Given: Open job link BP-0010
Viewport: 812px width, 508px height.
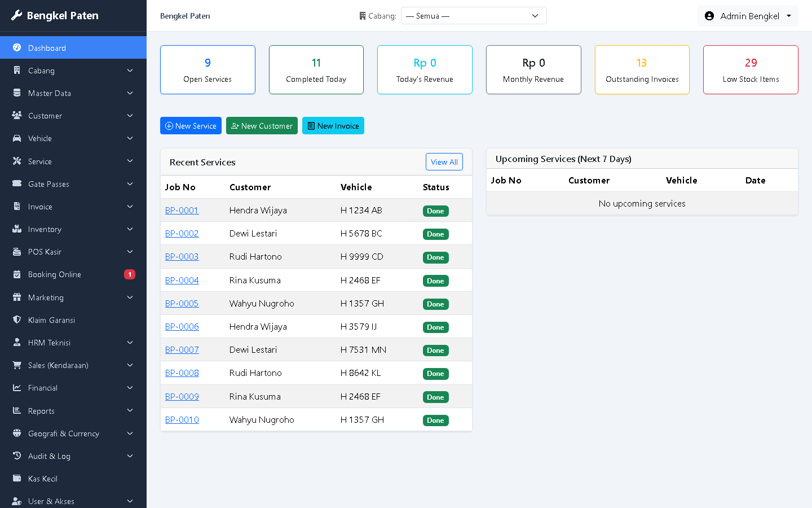Looking at the screenshot, I should tap(182, 420).
